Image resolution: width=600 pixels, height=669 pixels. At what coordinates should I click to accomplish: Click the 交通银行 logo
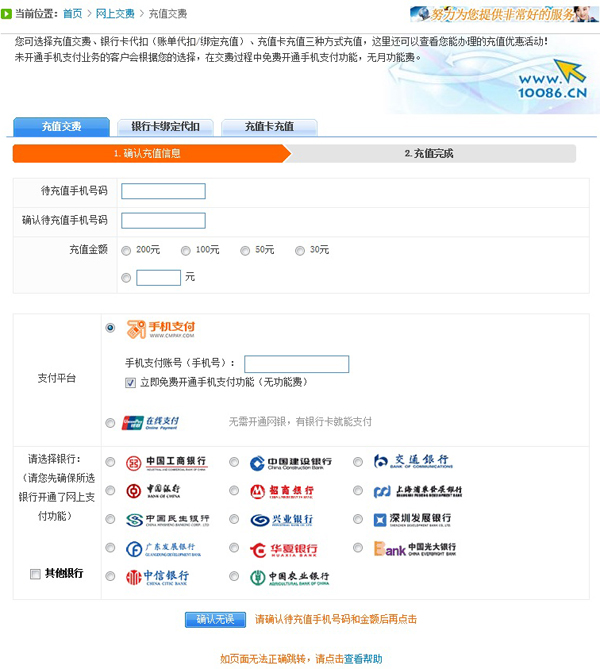tap(413, 461)
